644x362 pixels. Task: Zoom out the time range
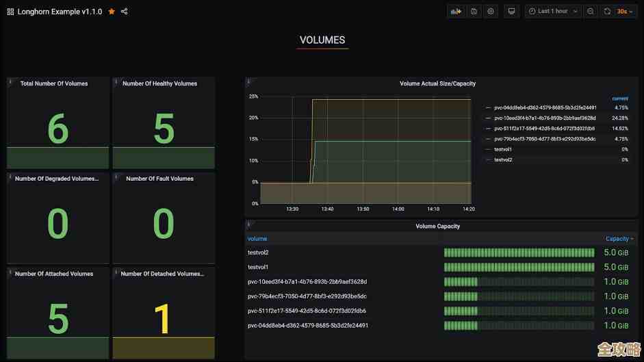click(x=591, y=11)
